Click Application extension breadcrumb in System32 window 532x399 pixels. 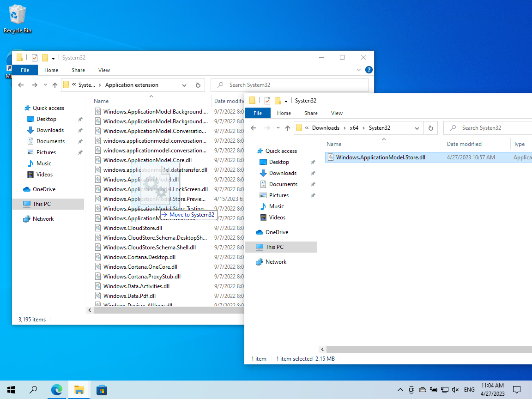132,85
